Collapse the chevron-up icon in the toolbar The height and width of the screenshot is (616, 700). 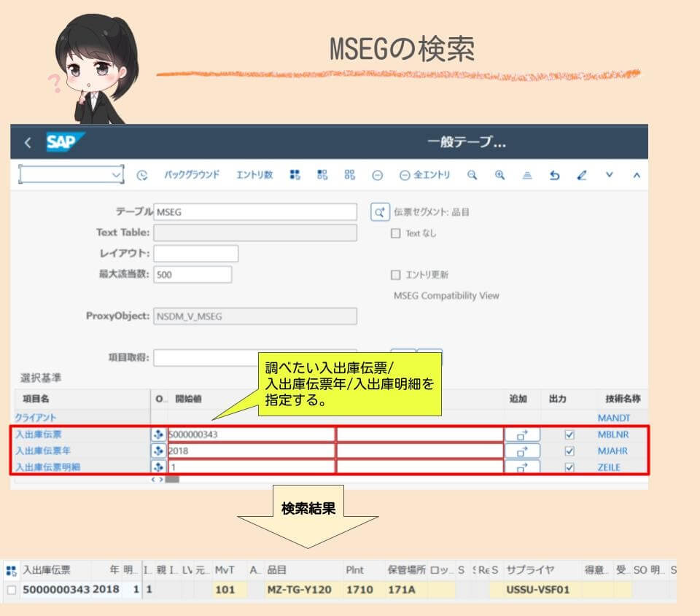coord(634,174)
